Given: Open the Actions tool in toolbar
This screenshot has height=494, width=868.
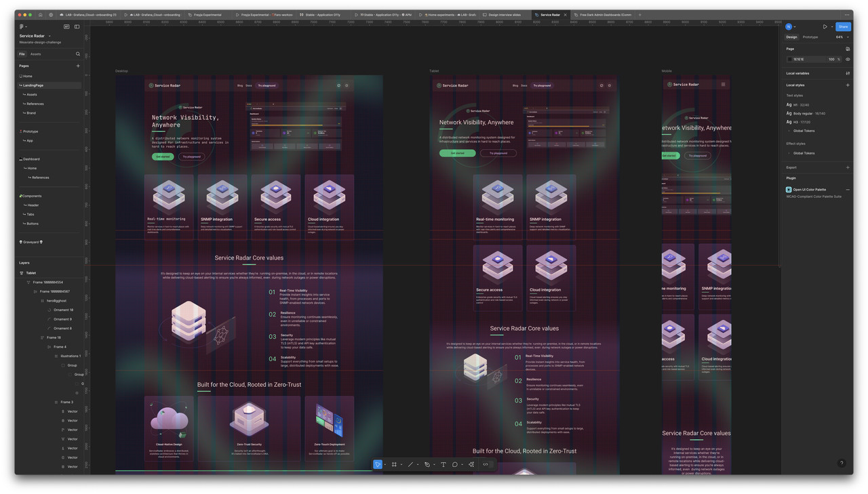Looking at the screenshot, I should [x=471, y=464].
